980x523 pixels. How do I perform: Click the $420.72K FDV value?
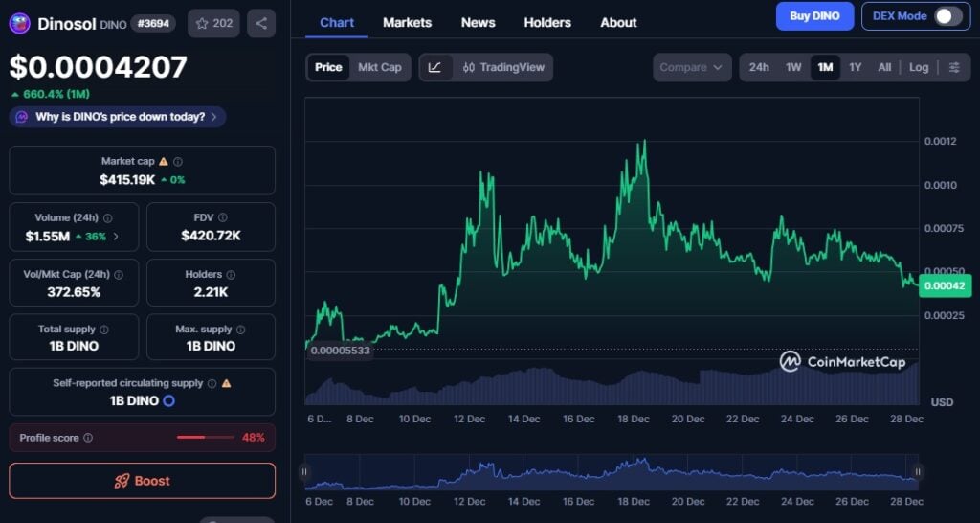point(212,236)
